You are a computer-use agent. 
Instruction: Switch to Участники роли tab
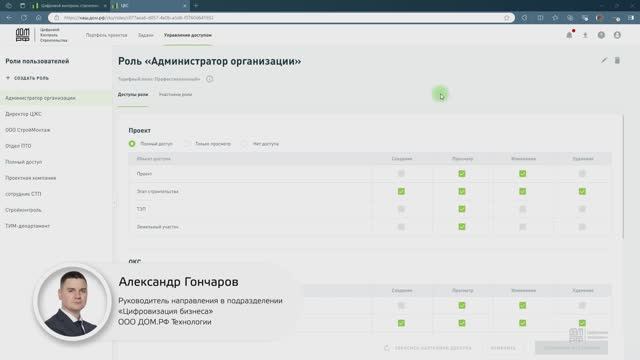point(176,95)
